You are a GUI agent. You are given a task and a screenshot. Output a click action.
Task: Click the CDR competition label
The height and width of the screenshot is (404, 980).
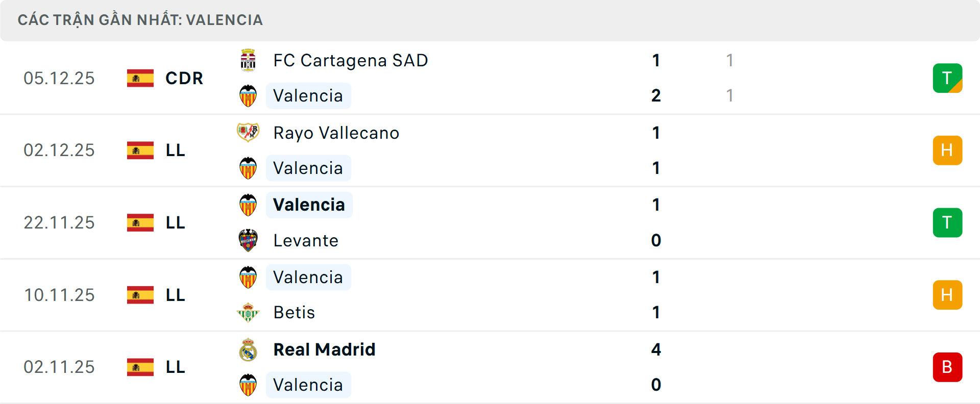tap(184, 78)
